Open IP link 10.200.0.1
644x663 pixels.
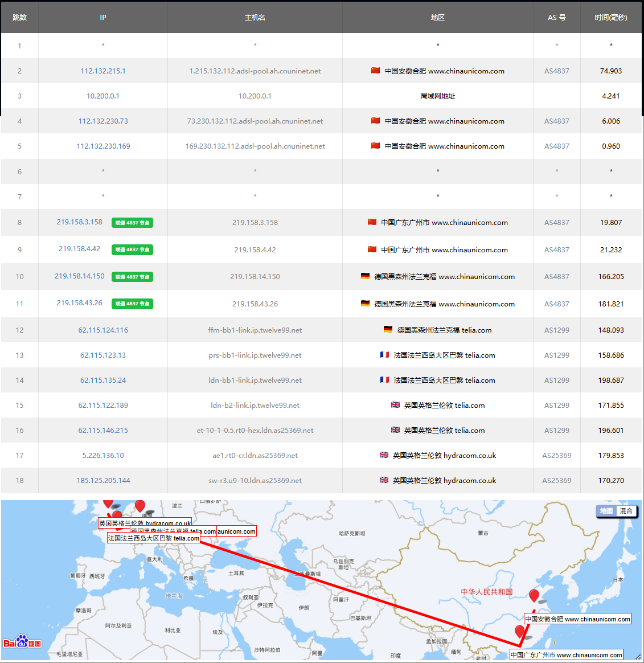(x=103, y=96)
